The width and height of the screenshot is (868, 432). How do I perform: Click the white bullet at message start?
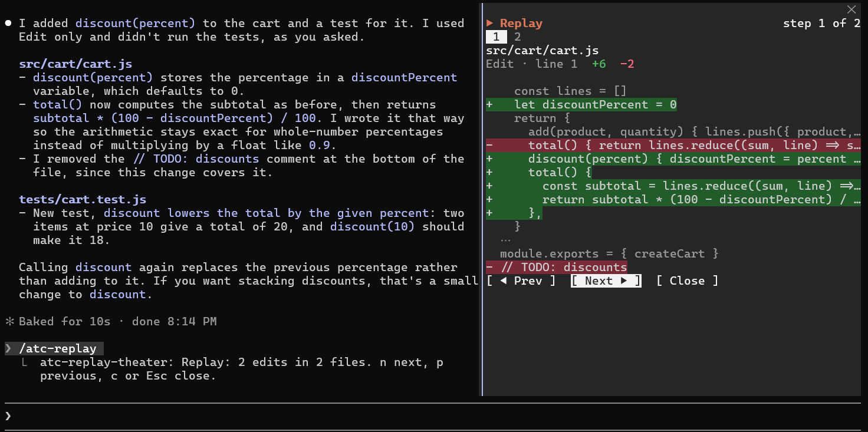(x=9, y=24)
